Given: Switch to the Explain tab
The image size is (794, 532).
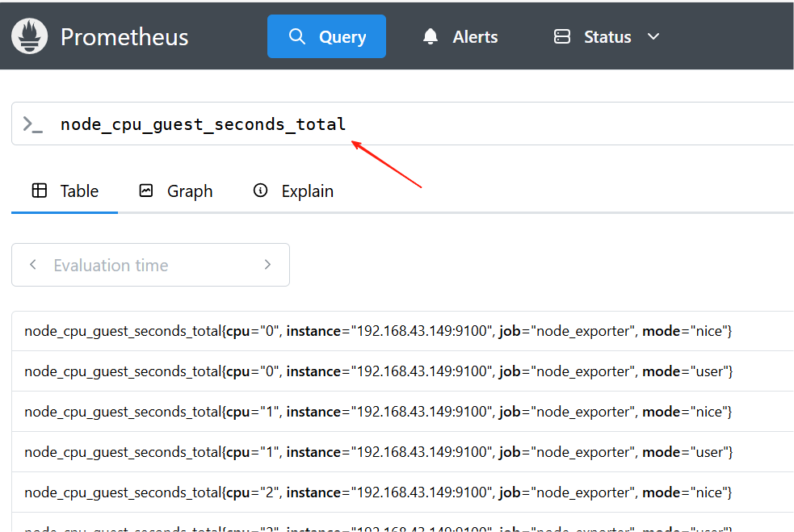Looking at the screenshot, I should [292, 191].
